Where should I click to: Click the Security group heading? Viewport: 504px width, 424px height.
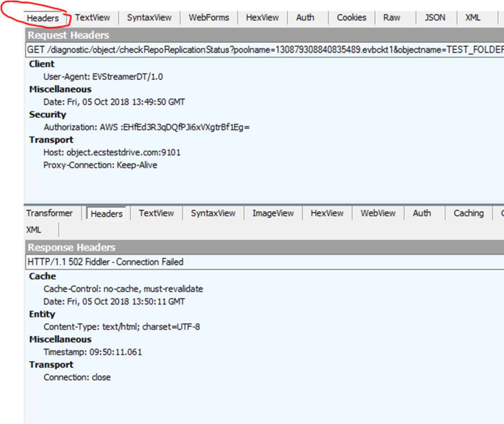click(48, 115)
